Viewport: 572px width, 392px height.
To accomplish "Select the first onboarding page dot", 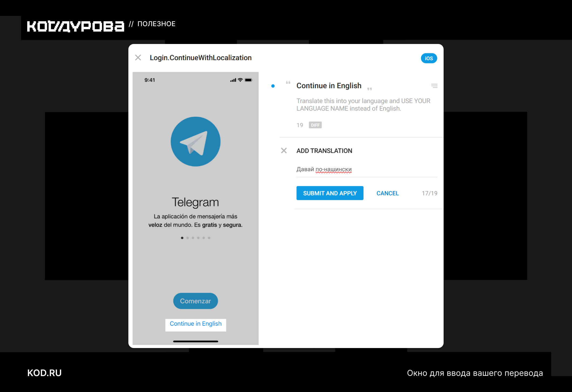I will point(182,238).
